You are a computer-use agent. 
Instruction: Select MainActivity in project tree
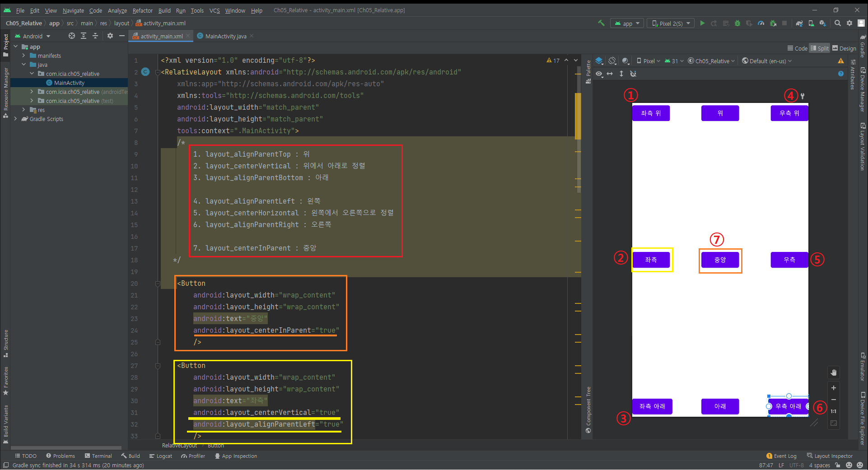coord(69,83)
